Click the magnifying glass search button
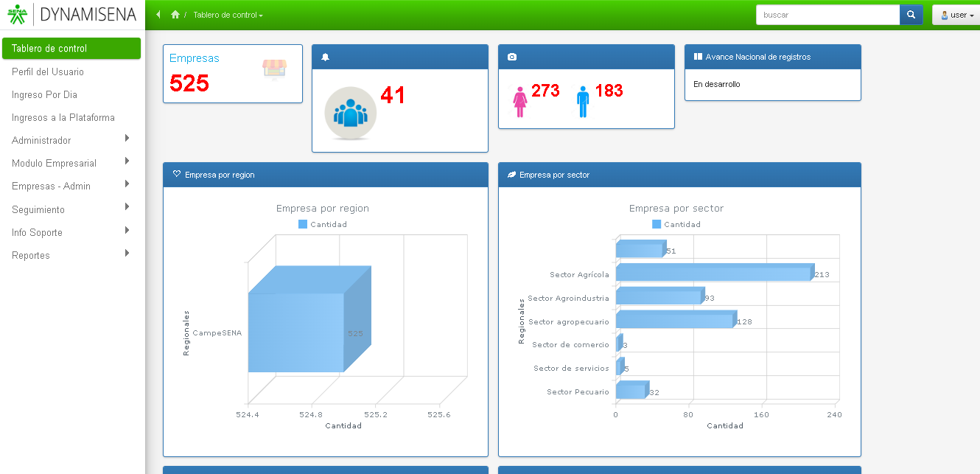 (x=911, y=15)
